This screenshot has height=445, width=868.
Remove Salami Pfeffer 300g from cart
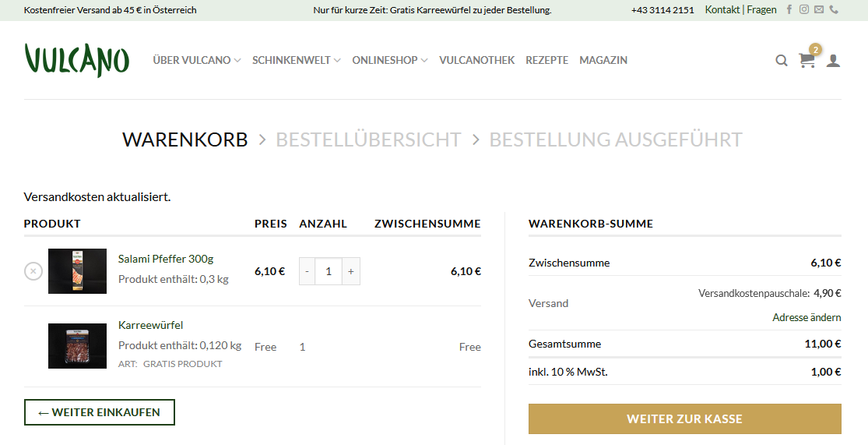click(33, 271)
